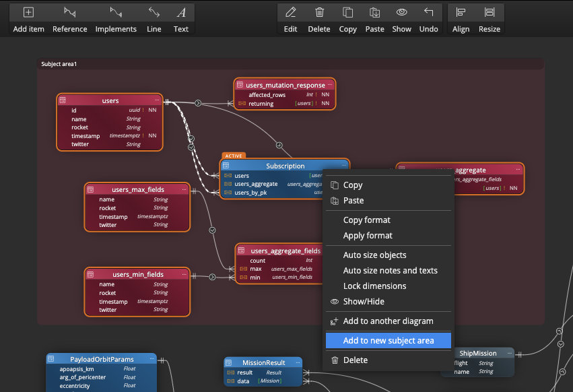Screen dimensions: 573x392
Task: Select Add to new subject area
Action: [388, 341]
